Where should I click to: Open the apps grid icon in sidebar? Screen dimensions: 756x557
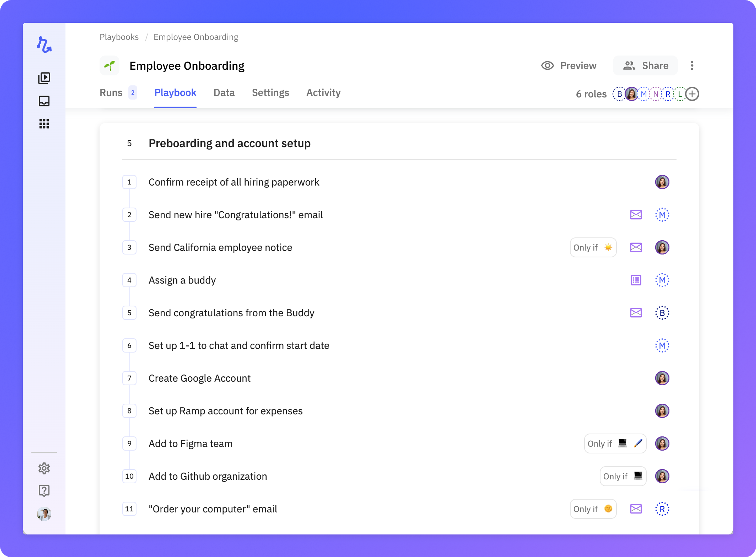click(44, 124)
